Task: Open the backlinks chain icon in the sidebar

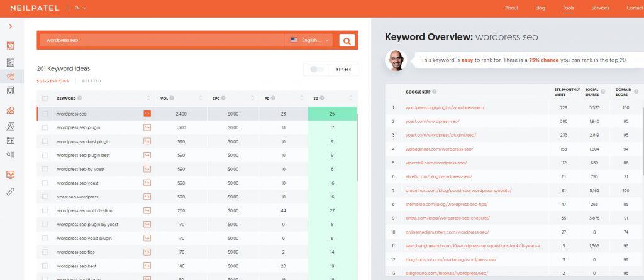Action: [11, 191]
